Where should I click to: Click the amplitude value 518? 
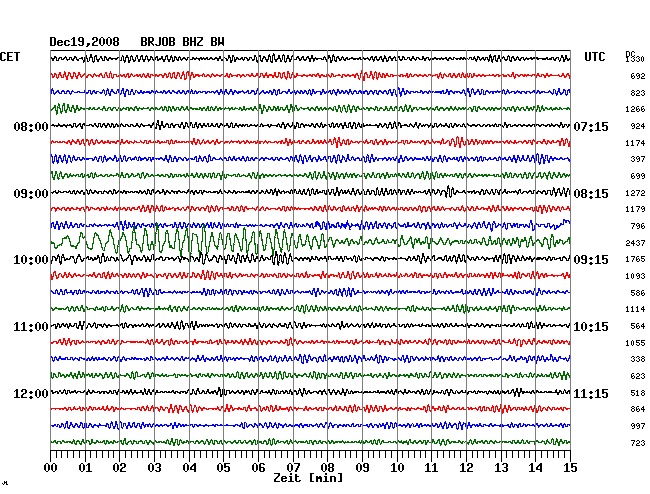638,393
